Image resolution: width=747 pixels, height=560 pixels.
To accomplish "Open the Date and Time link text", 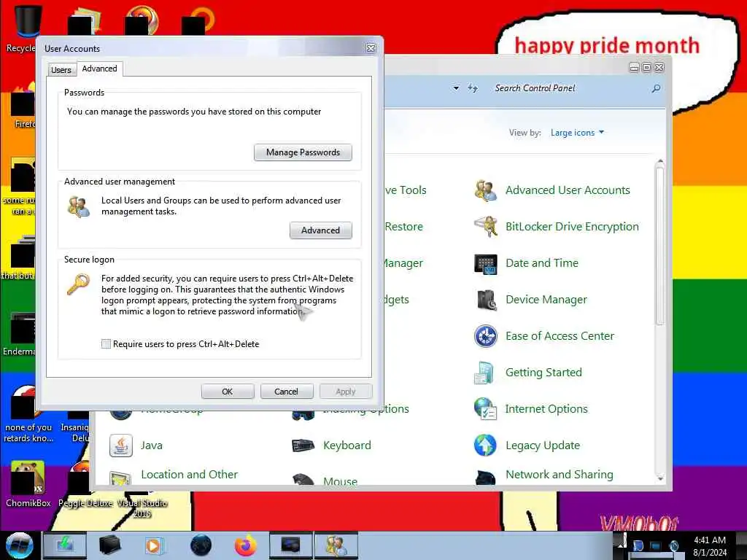I will tap(542, 263).
